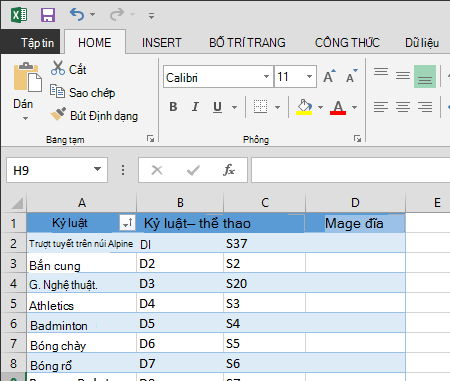Screen dimensions: 450x381
Task: Open the BỐ TRÍ TRANG tab
Action: point(247,42)
